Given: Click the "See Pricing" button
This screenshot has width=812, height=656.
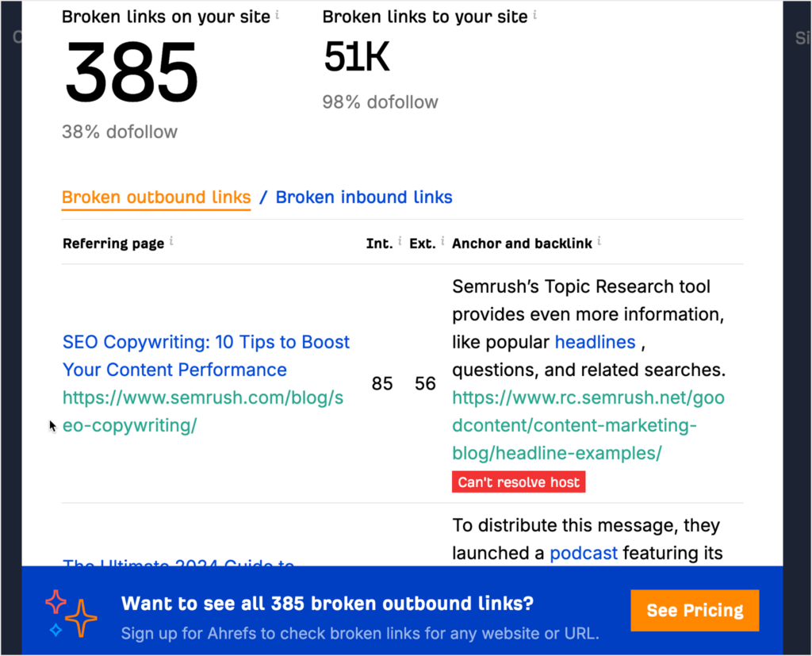Looking at the screenshot, I should (x=695, y=610).
